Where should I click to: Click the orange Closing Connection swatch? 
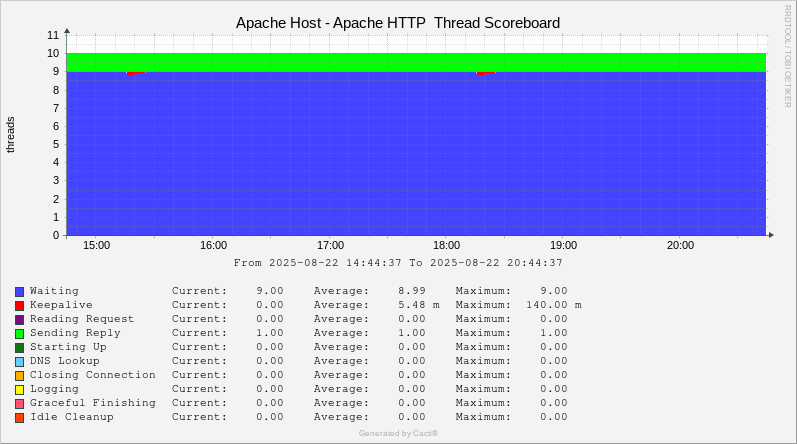(19, 375)
